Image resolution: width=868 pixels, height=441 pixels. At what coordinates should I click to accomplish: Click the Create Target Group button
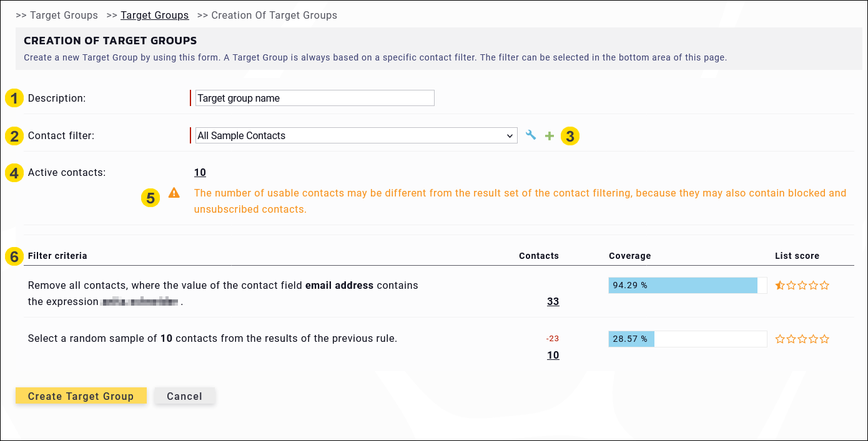pos(81,396)
